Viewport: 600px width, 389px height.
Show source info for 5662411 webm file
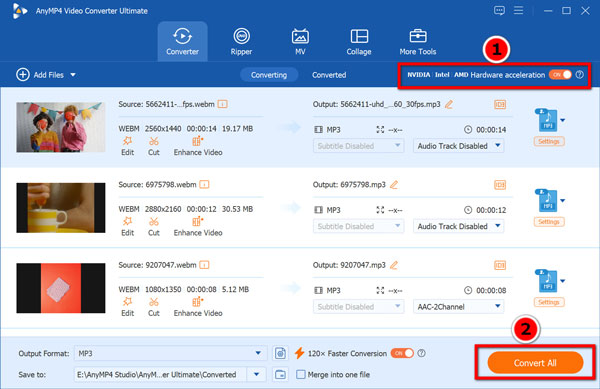(223, 104)
